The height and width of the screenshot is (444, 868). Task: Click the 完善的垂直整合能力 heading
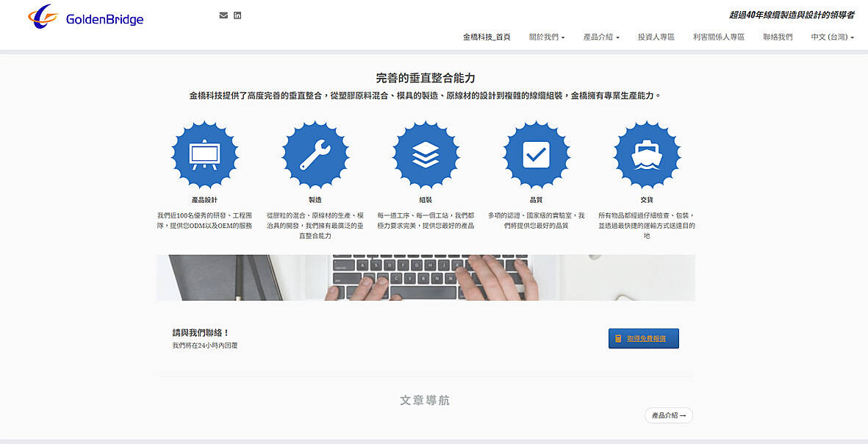(x=426, y=78)
